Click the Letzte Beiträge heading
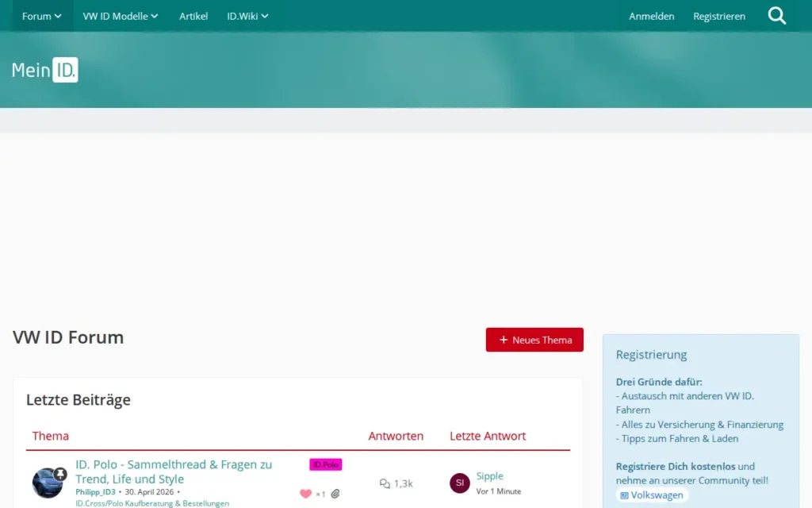812x508 pixels. click(x=79, y=400)
